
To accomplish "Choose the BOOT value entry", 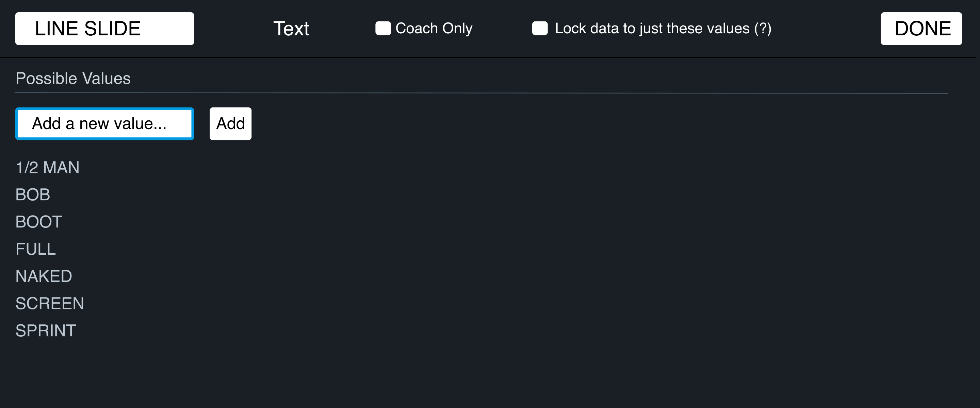I will pos(39,222).
